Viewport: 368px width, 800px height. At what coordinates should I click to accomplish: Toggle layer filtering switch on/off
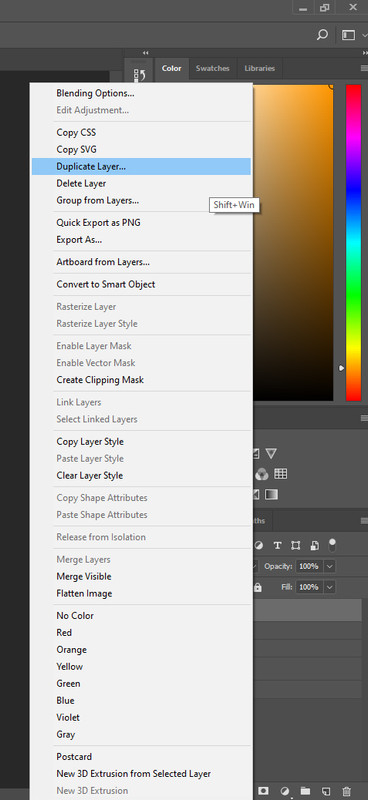pyautogui.click(x=332, y=545)
